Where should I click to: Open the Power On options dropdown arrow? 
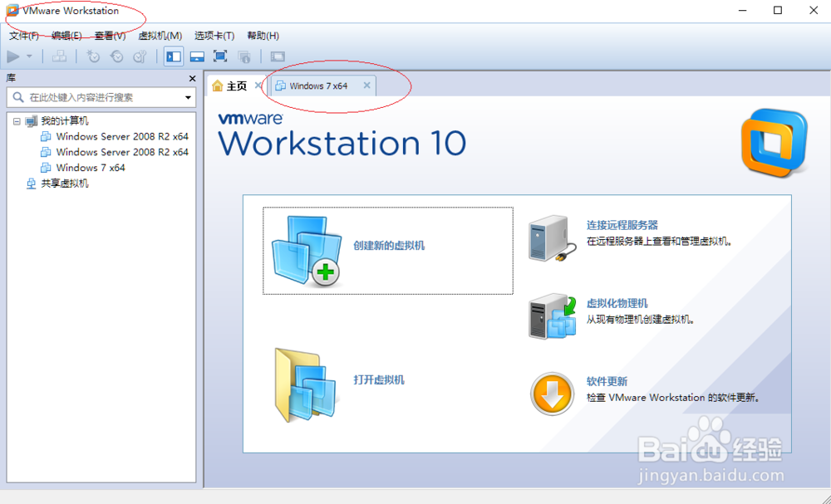29,56
